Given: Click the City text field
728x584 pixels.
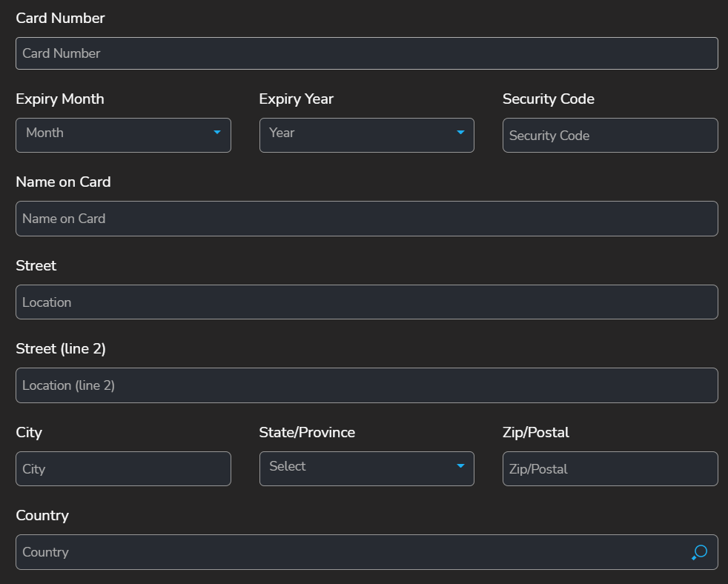Looking at the screenshot, I should tap(123, 469).
